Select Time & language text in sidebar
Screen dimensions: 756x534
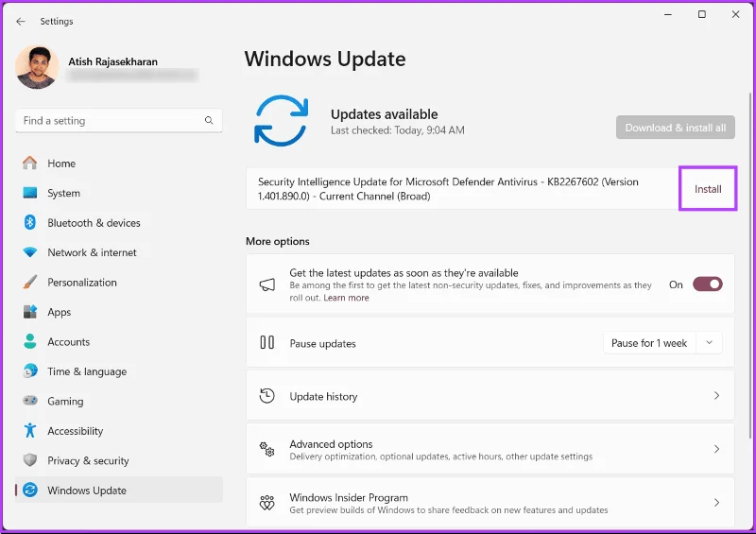click(x=87, y=372)
